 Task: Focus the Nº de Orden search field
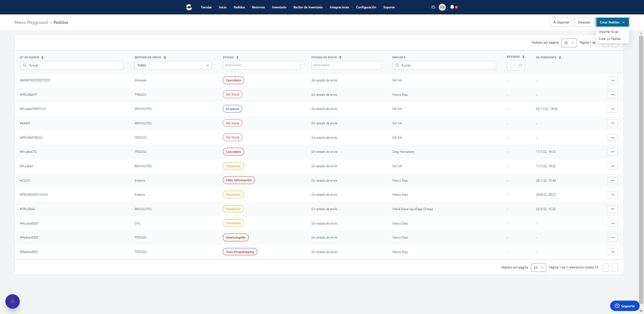[72, 65]
